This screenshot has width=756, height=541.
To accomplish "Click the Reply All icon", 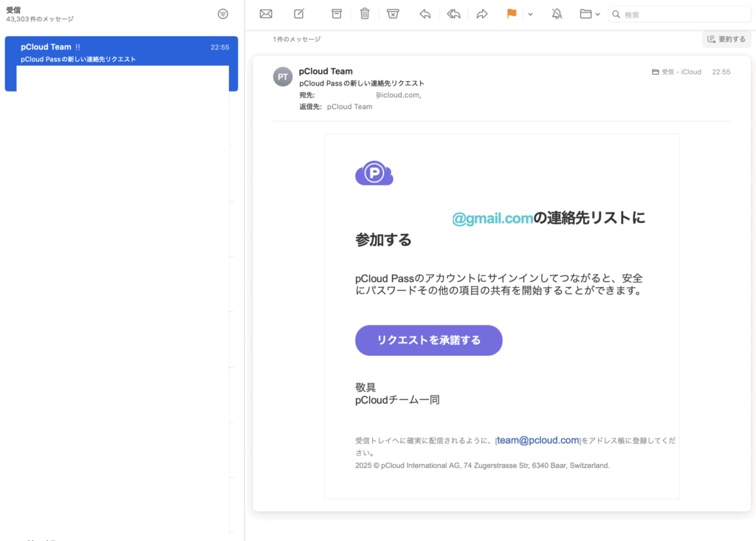I will (453, 14).
